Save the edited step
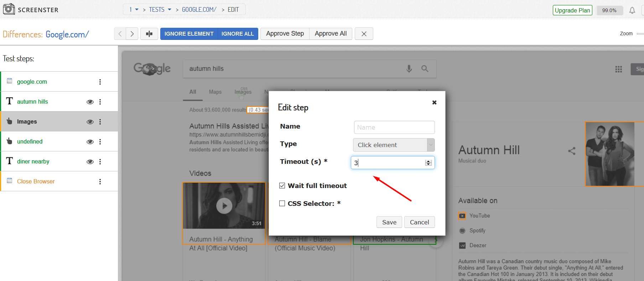644x281 pixels. pos(389,222)
